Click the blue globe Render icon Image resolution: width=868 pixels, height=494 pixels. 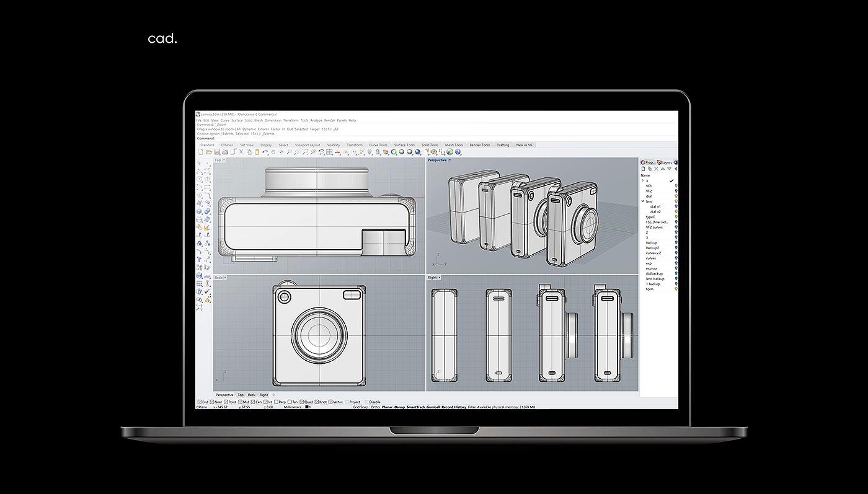coord(418,152)
